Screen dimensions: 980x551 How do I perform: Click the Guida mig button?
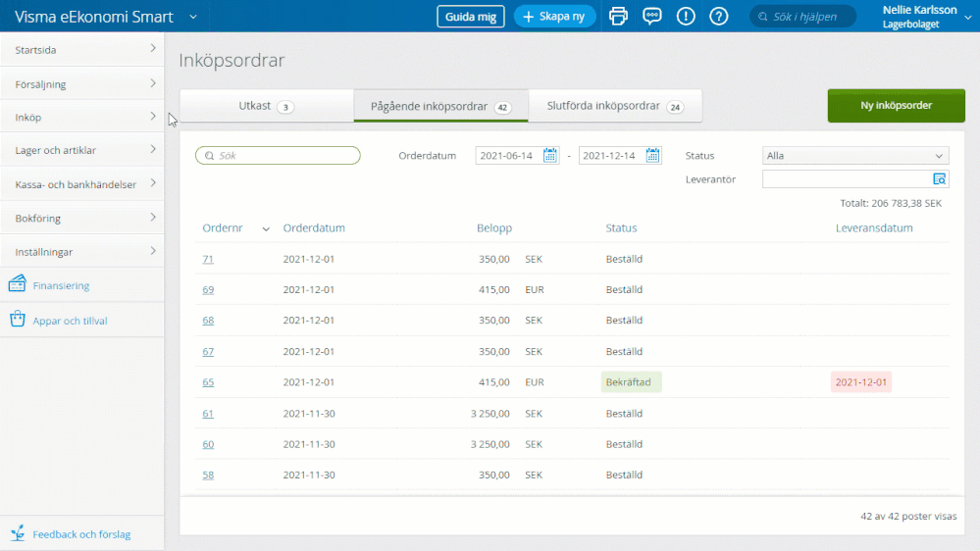[470, 17]
